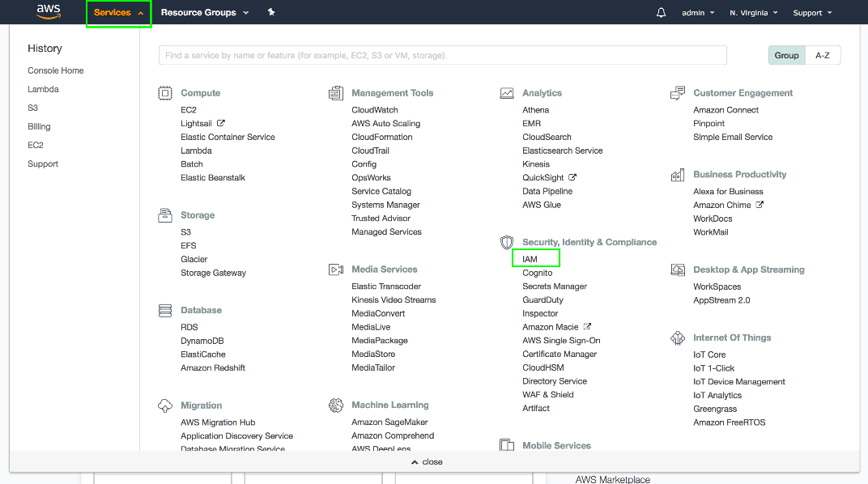Click the Storage category icon
Screen dimensions: 868x484
165,215
